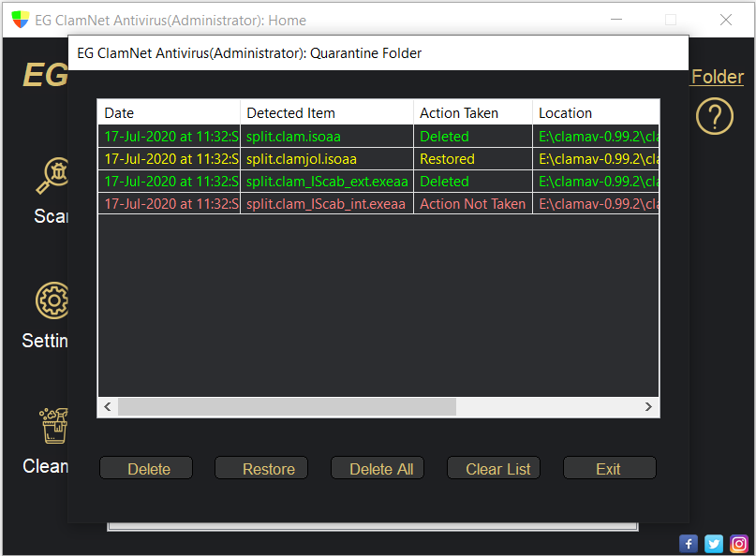This screenshot has width=756, height=556.
Task: Click the horizontal scrollbar thumb
Action: (287, 406)
